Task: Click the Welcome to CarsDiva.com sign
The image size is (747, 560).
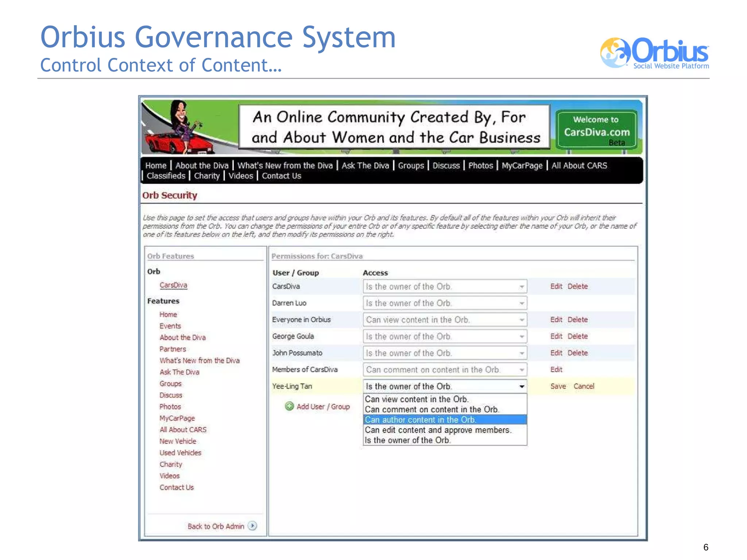Action: (596, 129)
